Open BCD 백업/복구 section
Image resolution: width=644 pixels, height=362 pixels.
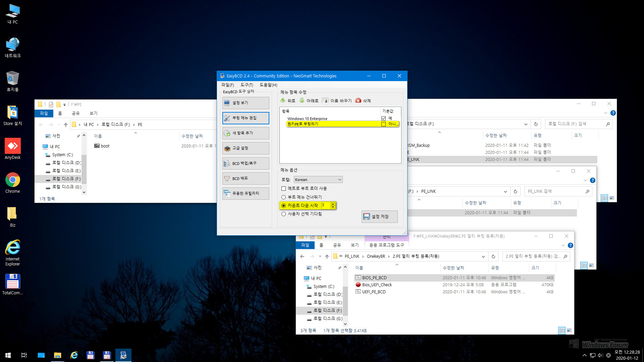pyautogui.click(x=246, y=163)
